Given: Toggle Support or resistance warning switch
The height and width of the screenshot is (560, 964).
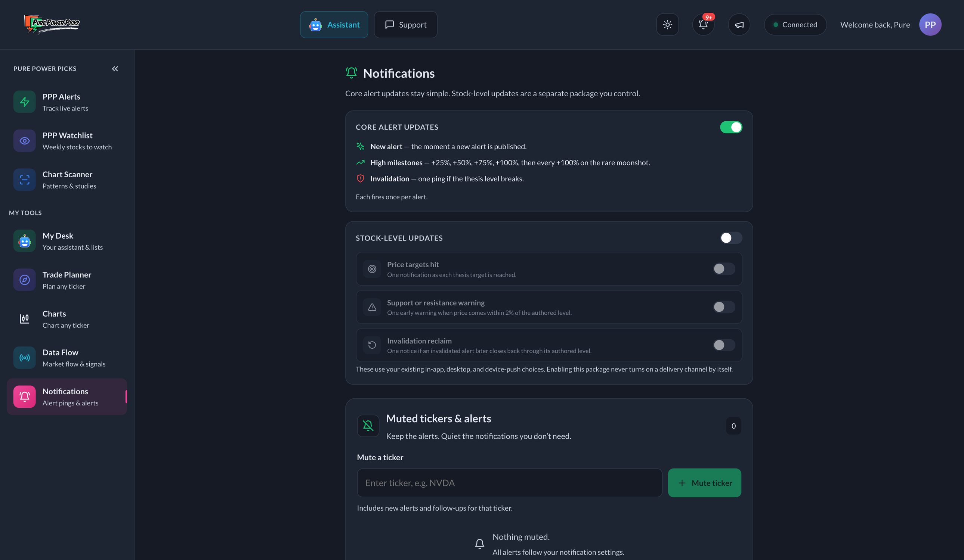Looking at the screenshot, I should coord(724,307).
